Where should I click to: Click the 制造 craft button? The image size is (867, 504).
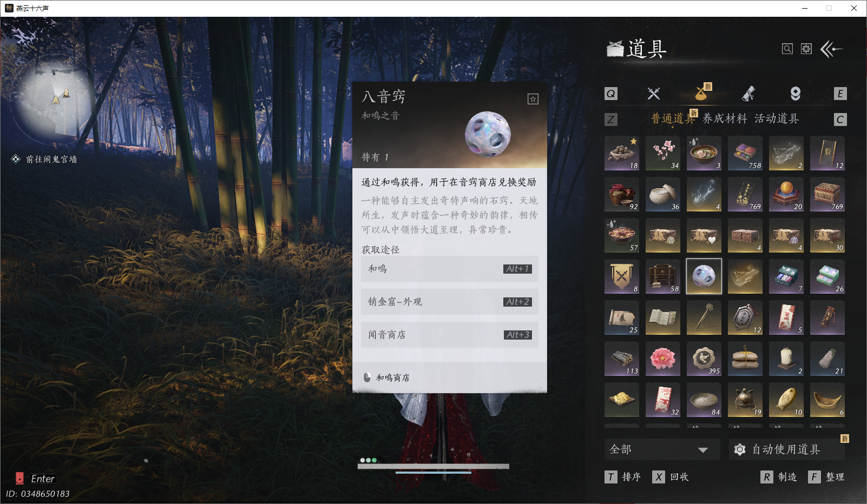[779, 477]
